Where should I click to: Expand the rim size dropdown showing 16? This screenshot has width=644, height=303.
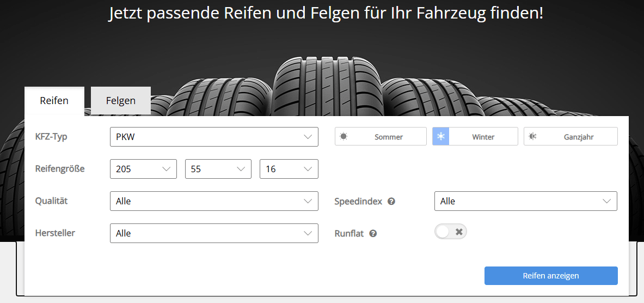289,169
